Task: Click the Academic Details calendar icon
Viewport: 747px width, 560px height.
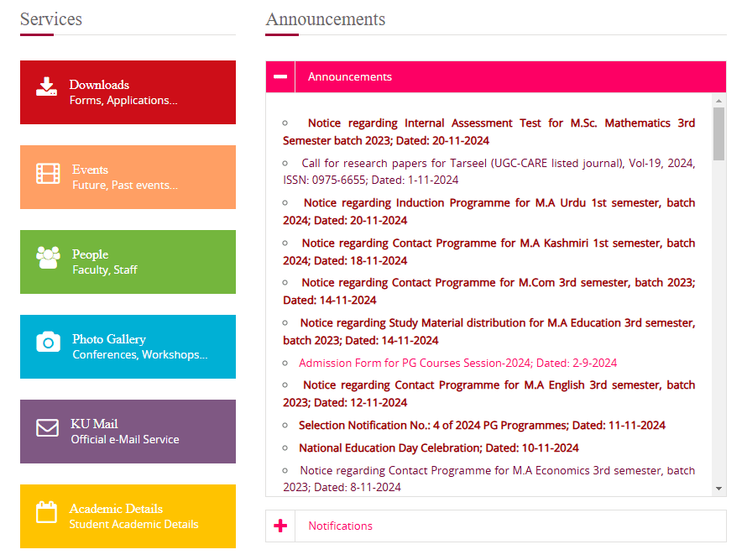Action: pos(47,512)
